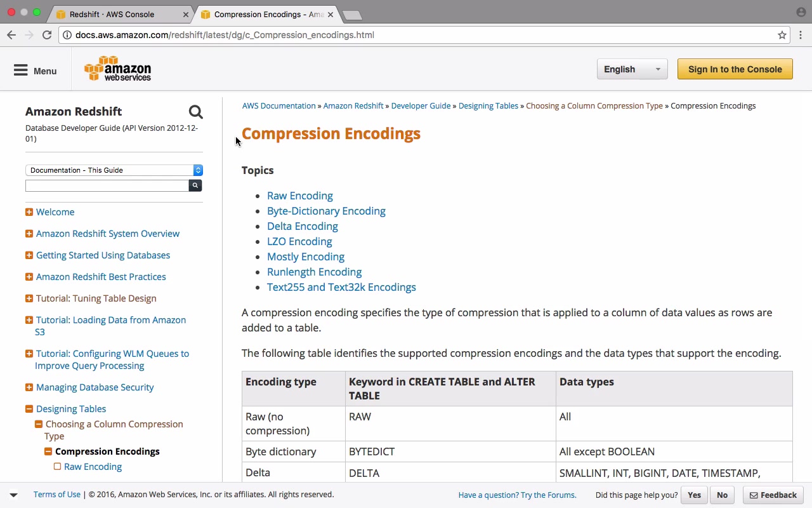
Task: Collapse the Compression Encodings tree node
Action: [x=48, y=451]
